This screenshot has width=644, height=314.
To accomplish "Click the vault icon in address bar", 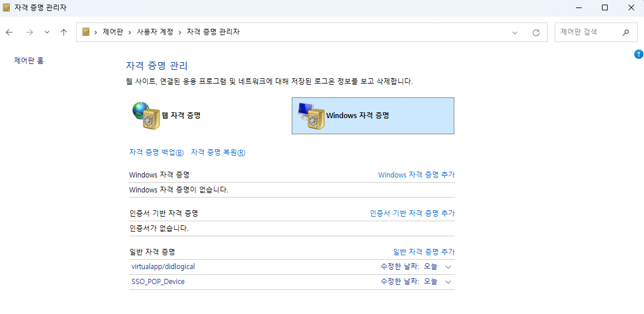I will tap(86, 32).
